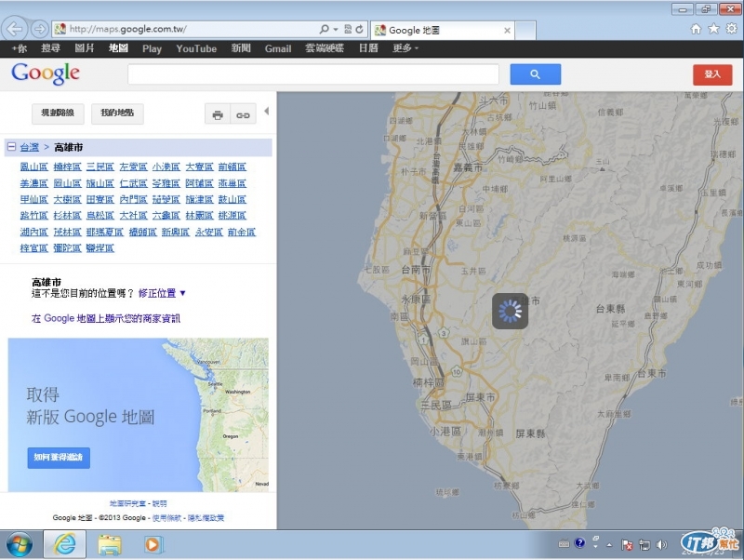
Task: Click the new Google Maps promo image
Action: click(x=138, y=415)
